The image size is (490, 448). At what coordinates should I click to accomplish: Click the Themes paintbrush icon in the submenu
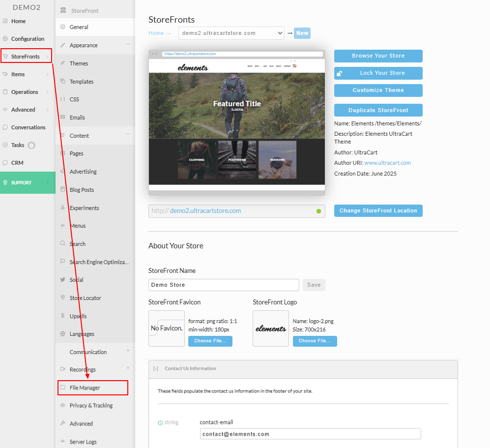(63, 63)
